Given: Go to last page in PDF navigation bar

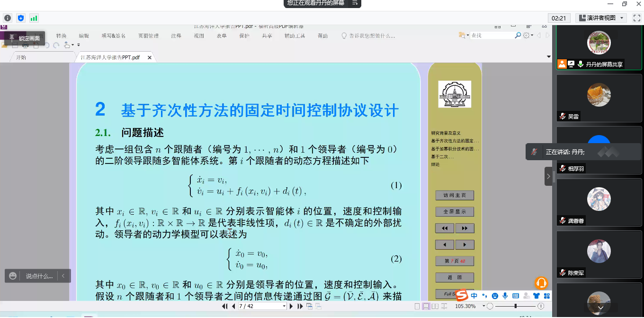Looking at the screenshot, I should click(x=300, y=307).
